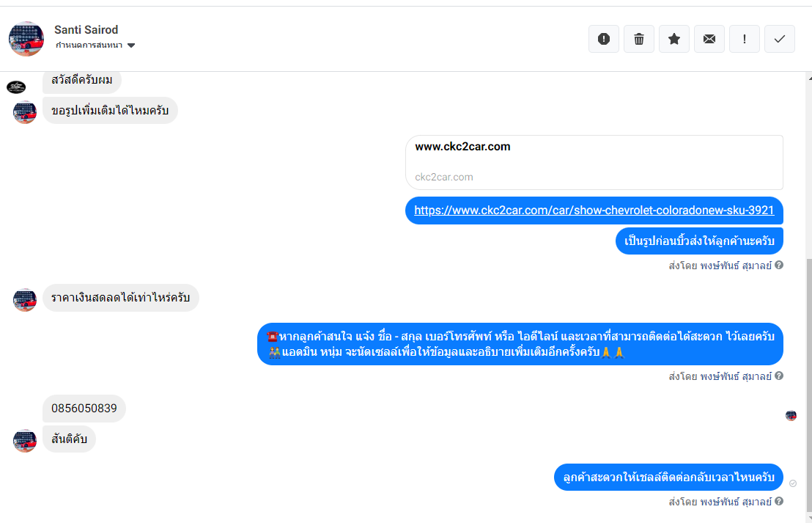
Task: Click message delivered status check icon
Action: [x=793, y=483]
